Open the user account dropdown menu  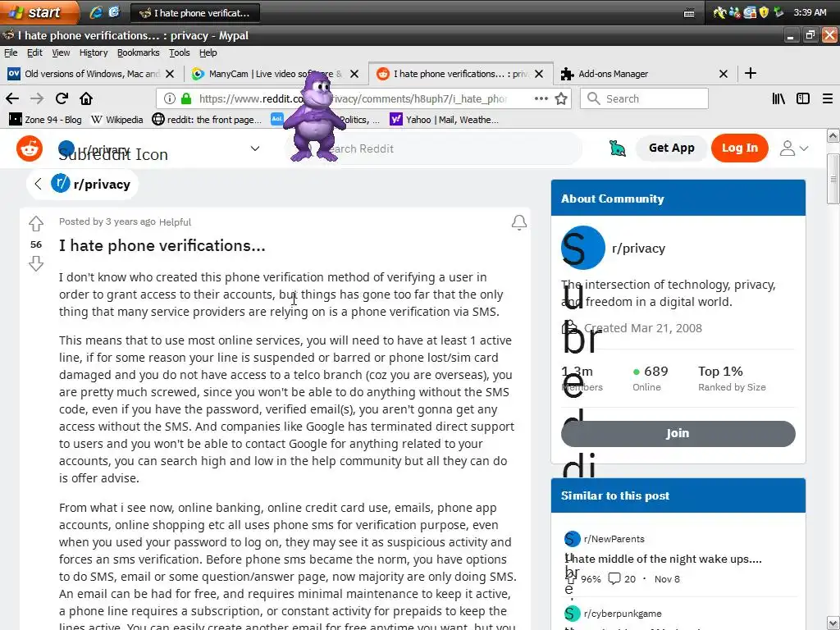pos(794,148)
